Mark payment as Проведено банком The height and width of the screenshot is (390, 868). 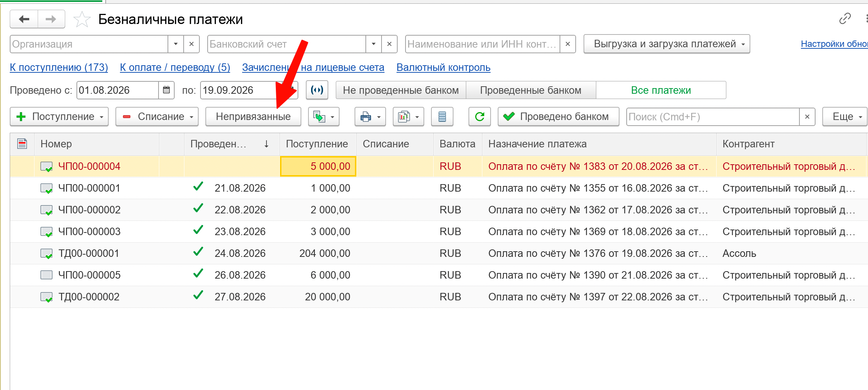tap(558, 117)
